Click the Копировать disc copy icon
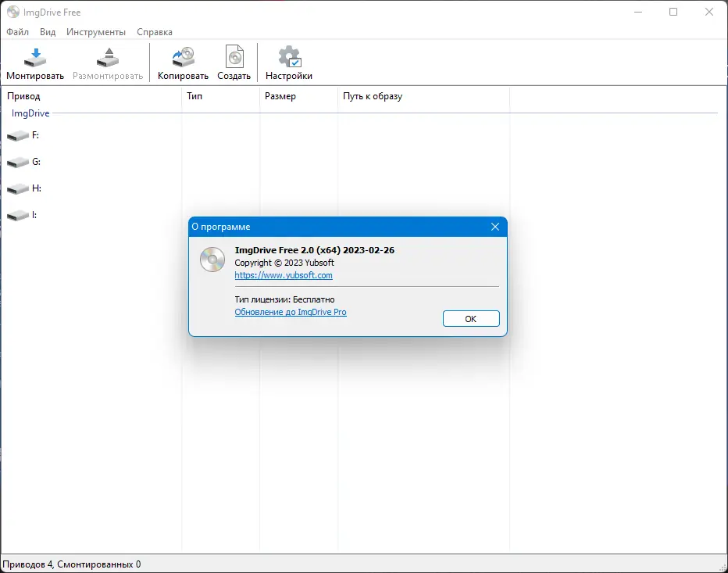 coord(183,57)
